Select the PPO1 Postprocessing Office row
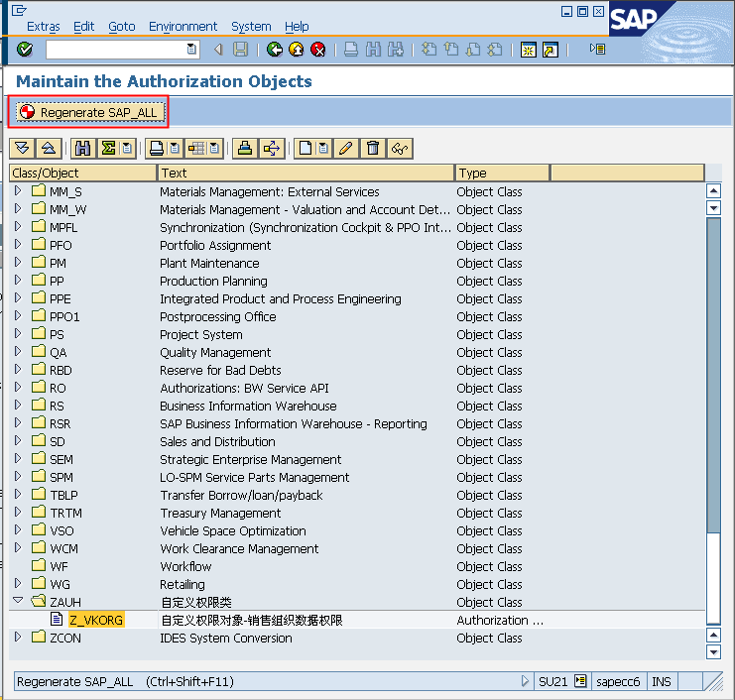This screenshot has width=735, height=700. 356,316
